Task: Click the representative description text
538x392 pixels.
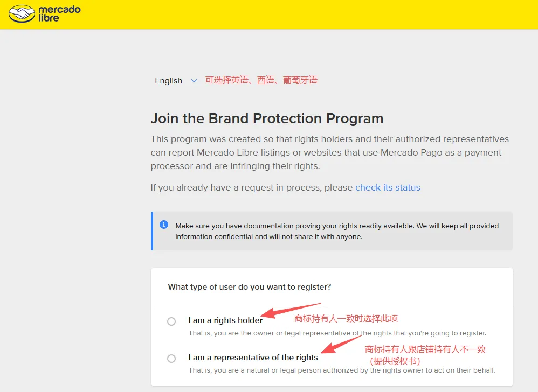Action: coord(341,370)
